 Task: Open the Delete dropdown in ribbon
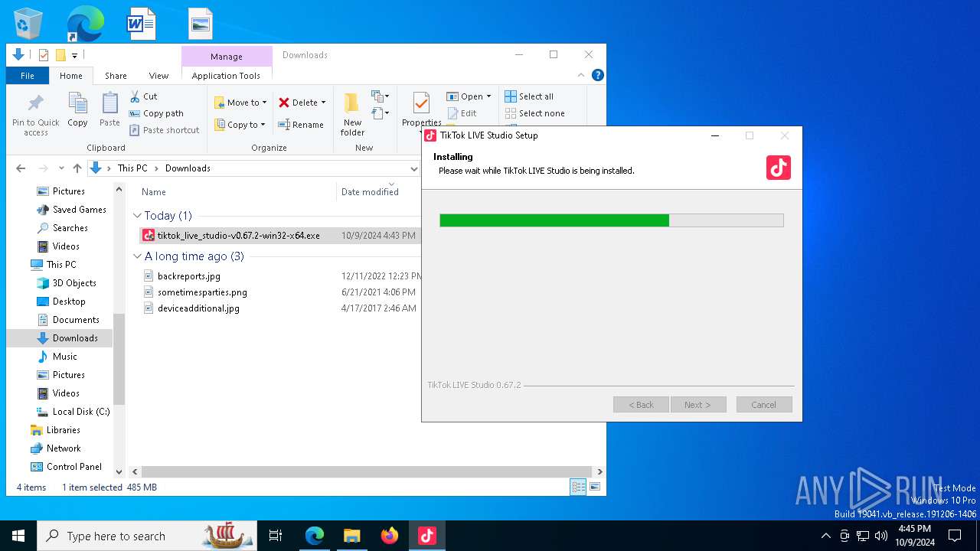pyautogui.click(x=302, y=103)
